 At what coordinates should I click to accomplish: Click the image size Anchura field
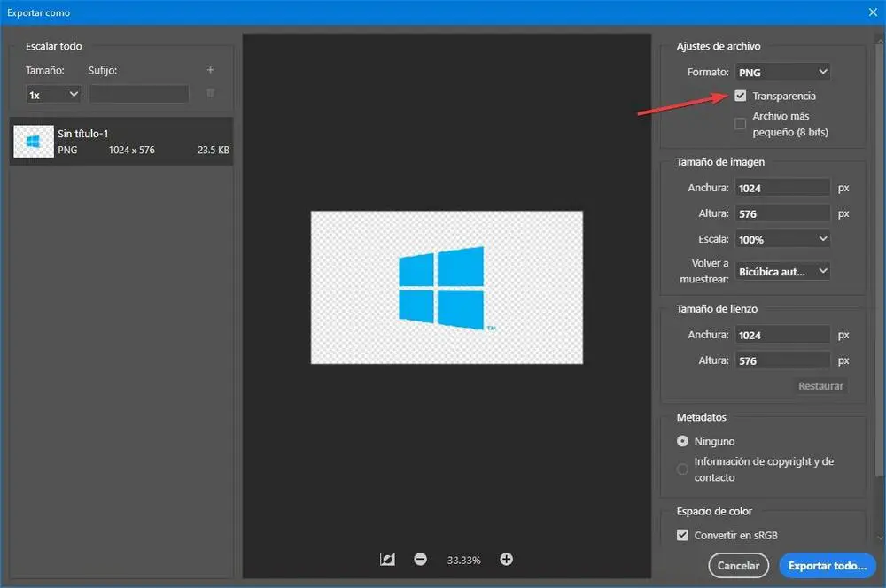coord(782,188)
